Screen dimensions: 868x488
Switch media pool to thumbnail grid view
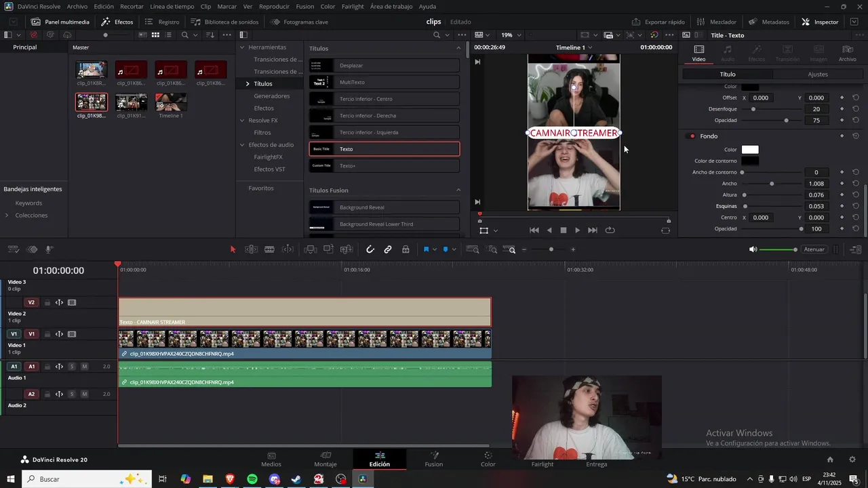point(155,35)
